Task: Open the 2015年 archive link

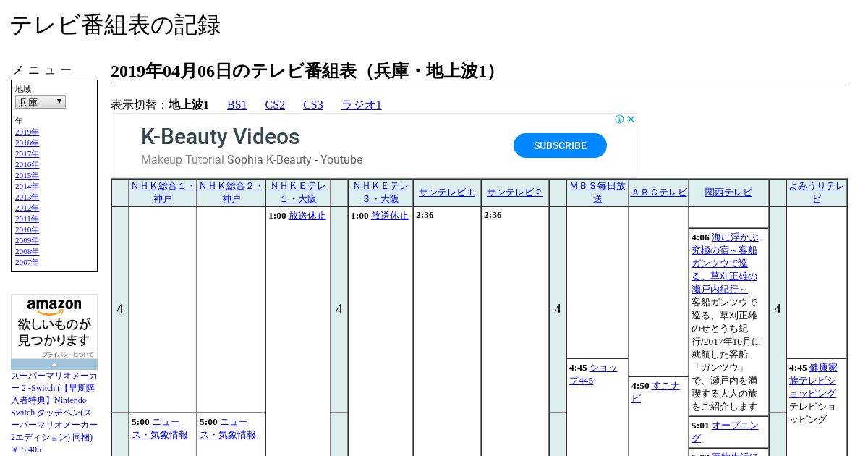Action: pos(27,175)
